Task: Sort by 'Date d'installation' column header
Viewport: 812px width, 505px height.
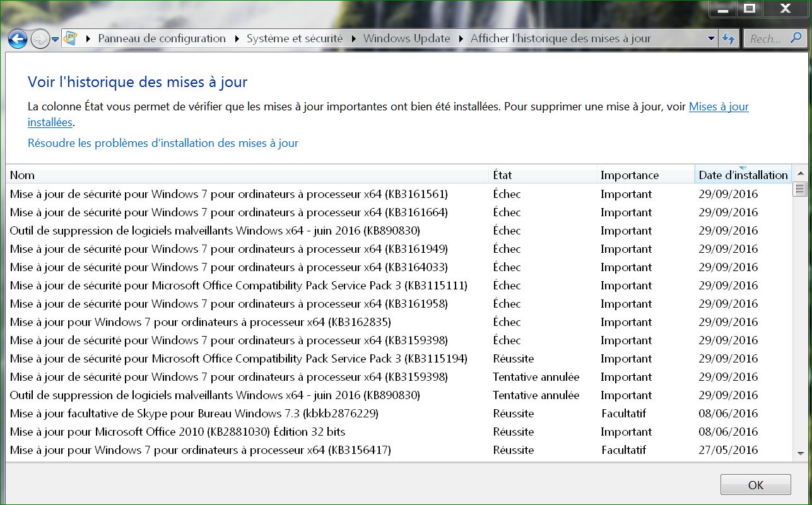Action: [743, 175]
